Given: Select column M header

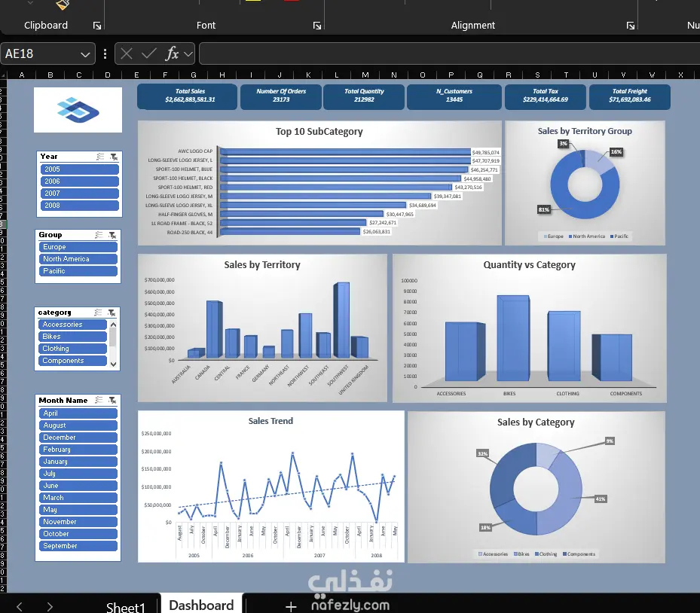Looking at the screenshot, I should pyautogui.click(x=365, y=75).
